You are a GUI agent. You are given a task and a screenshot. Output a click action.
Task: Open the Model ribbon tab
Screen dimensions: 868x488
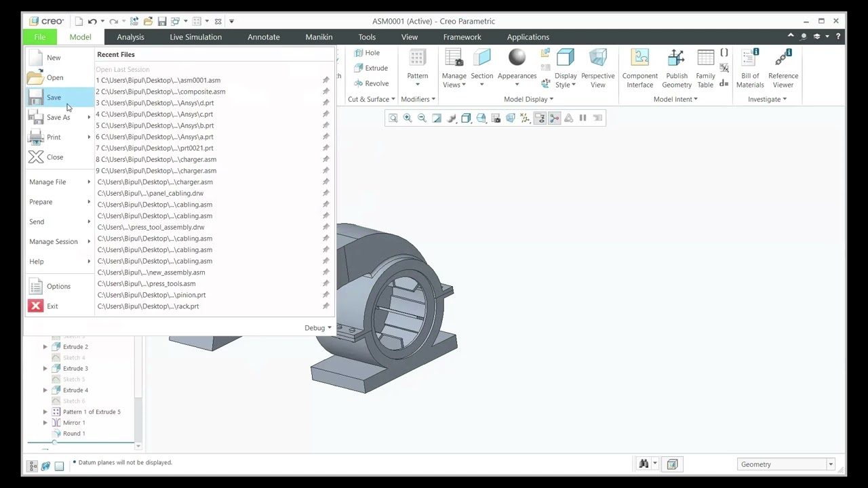pos(80,37)
